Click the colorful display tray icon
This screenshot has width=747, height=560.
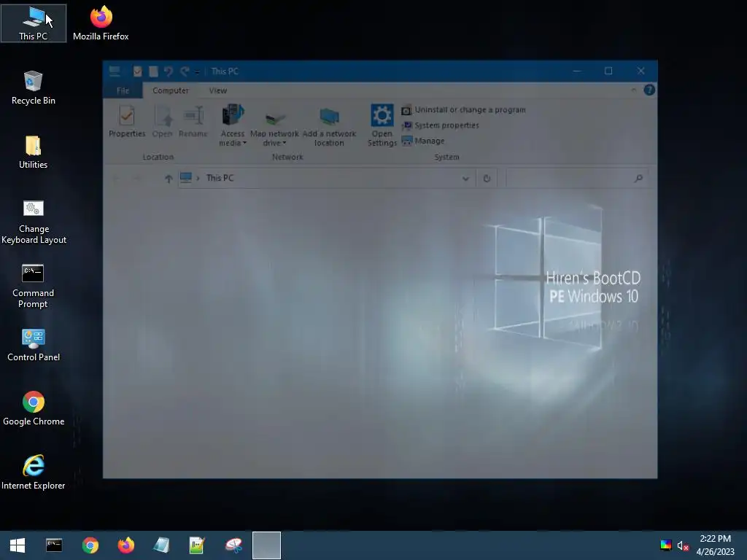pos(666,545)
